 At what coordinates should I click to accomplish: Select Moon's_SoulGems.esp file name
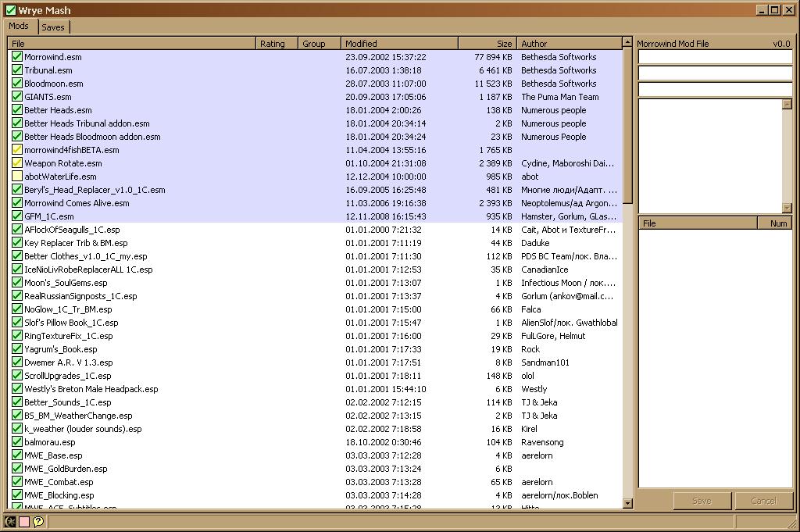[x=66, y=283]
